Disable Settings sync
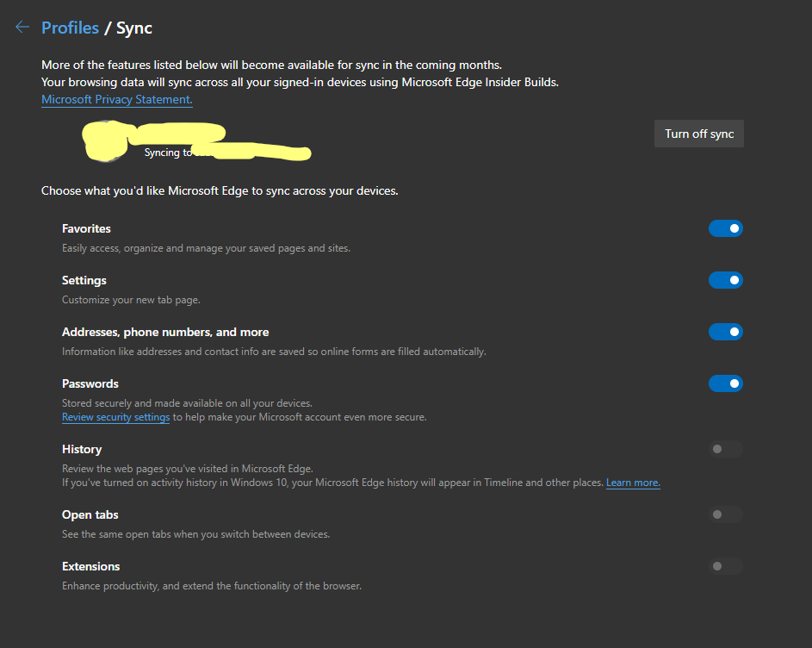812x648 pixels. (725, 279)
